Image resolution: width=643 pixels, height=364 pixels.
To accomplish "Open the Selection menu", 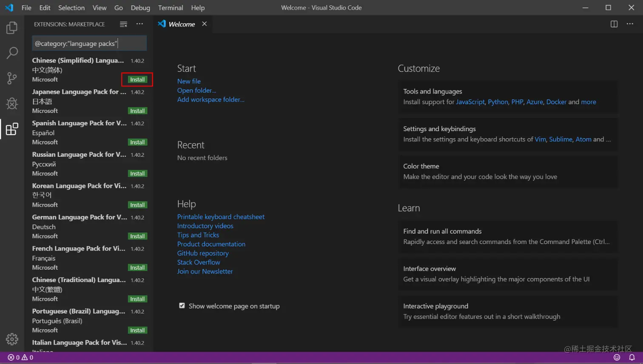I will [71, 8].
